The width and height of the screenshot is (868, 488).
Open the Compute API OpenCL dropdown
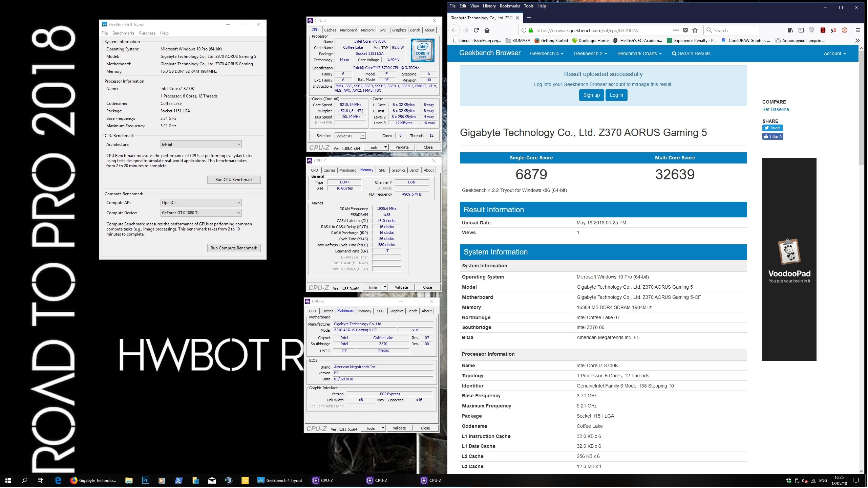point(202,203)
